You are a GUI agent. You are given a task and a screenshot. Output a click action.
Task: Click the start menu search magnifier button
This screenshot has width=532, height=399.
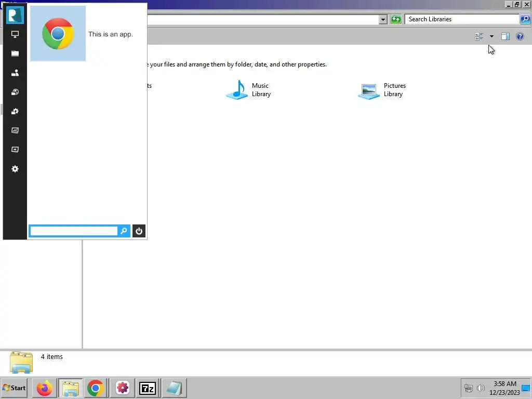coord(124,231)
